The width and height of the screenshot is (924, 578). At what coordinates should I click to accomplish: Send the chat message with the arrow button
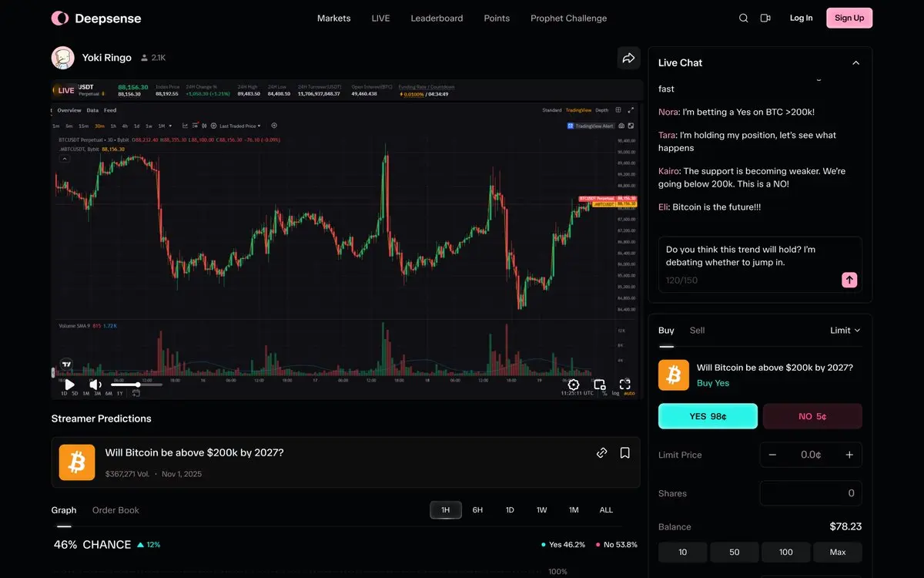coord(849,280)
